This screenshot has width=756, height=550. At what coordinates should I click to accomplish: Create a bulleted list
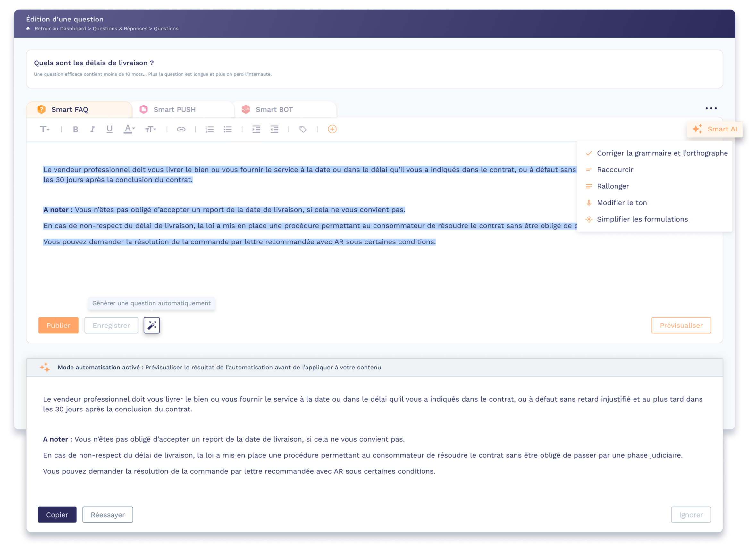(228, 129)
